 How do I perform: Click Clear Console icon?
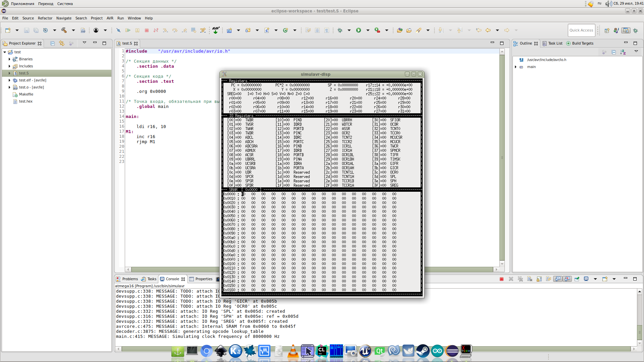tap(530, 279)
